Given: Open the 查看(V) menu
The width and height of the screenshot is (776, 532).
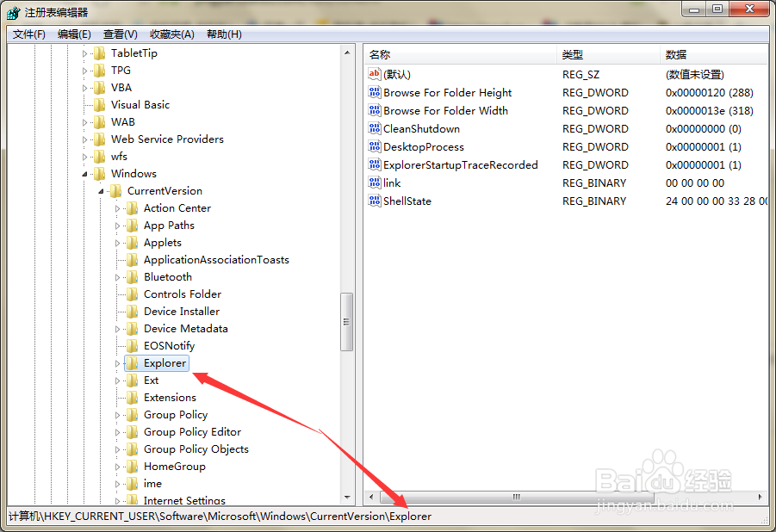Looking at the screenshot, I should (x=121, y=34).
